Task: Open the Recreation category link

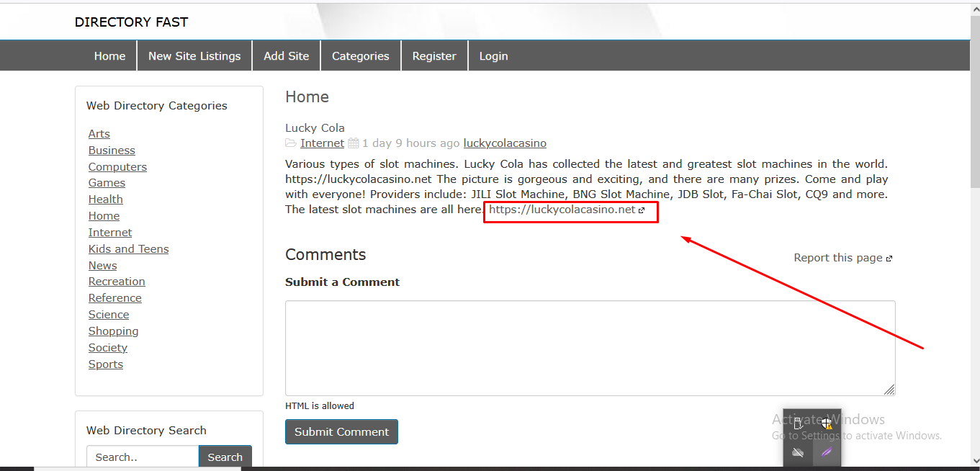Action: click(117, 282)
